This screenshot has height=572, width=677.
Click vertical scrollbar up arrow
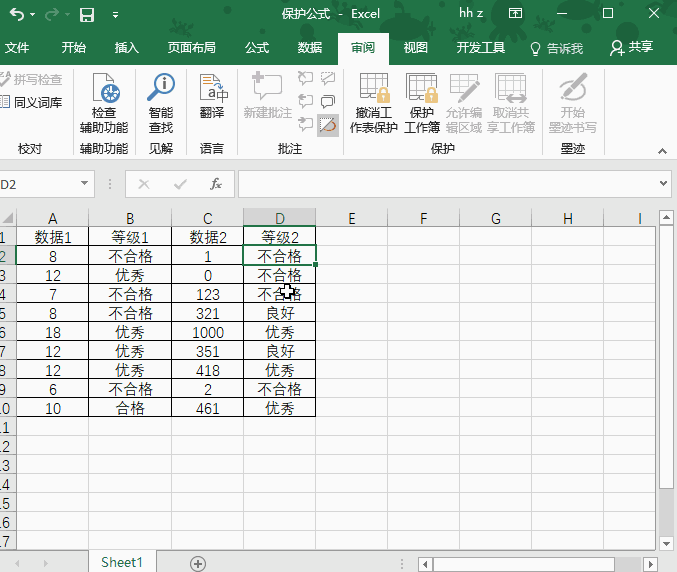(666, 218)
